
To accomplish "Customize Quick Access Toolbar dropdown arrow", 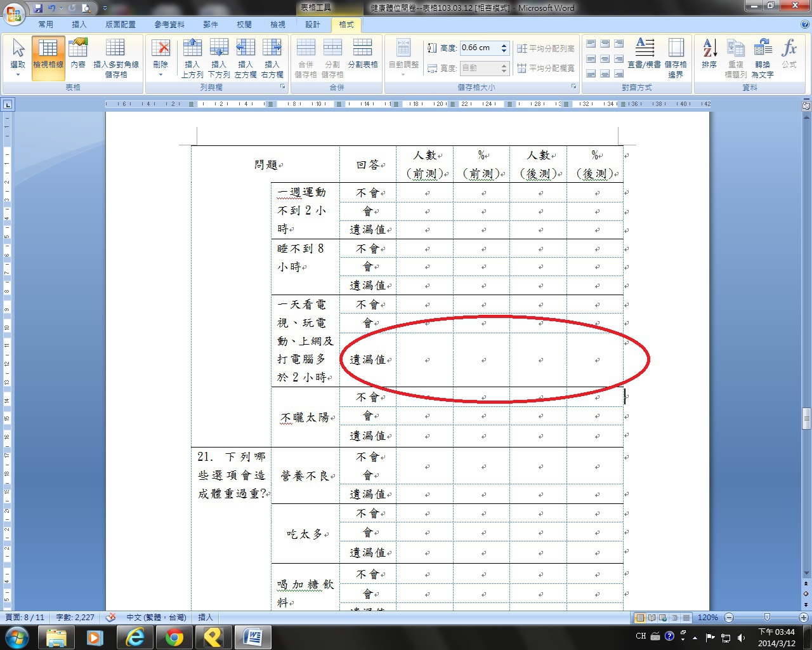I will pyautogui.click(x=105, y=8).
